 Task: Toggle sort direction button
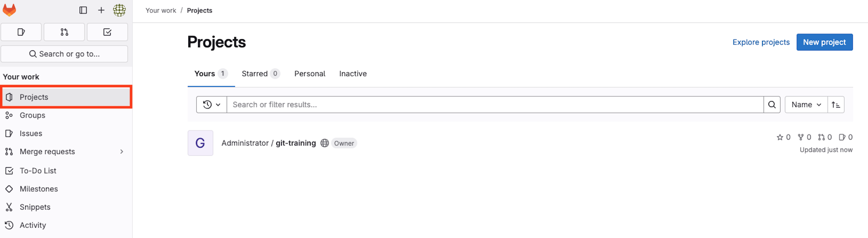click(836, 105)
